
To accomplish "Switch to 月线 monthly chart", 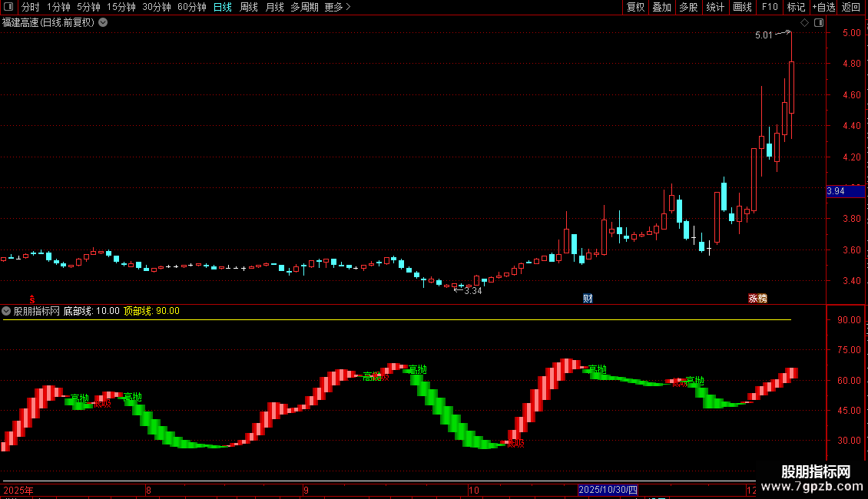I will [274, 7].
